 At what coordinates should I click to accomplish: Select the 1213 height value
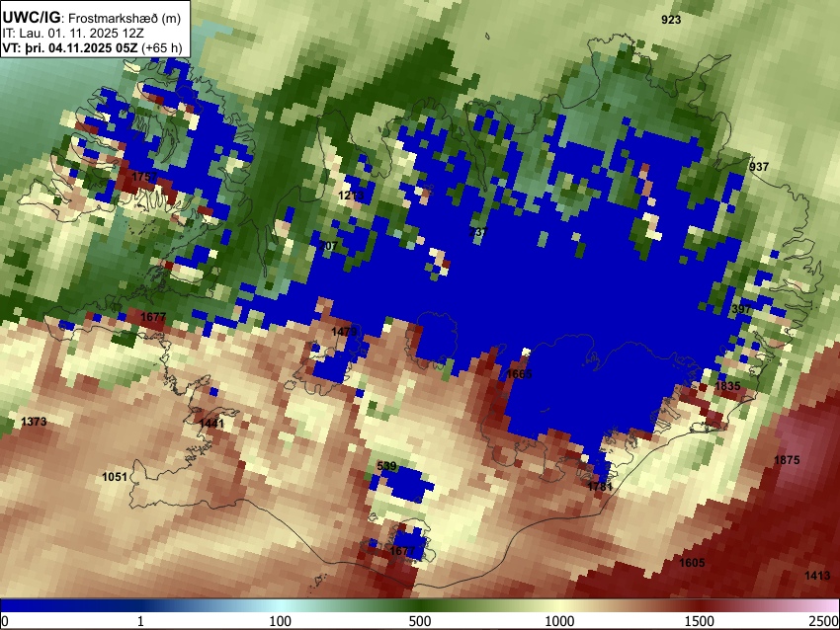(x=351, y=196)
